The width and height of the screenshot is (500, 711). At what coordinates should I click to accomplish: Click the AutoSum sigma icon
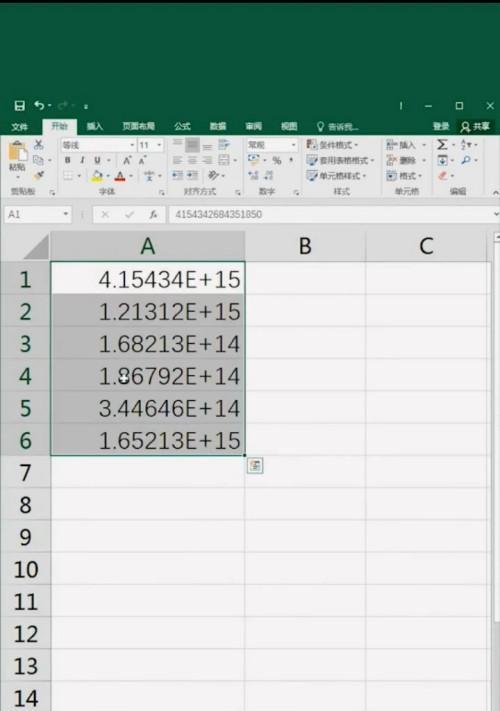(x=442, y=145)
